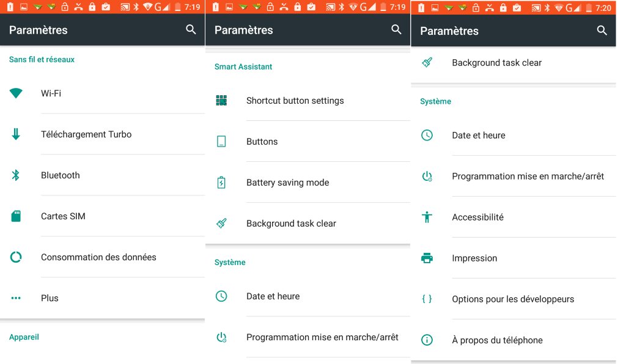Screen dimensions: 626x364
Task: Tap the Battery saving mode battery icon
Action: [x=221, y=182]
